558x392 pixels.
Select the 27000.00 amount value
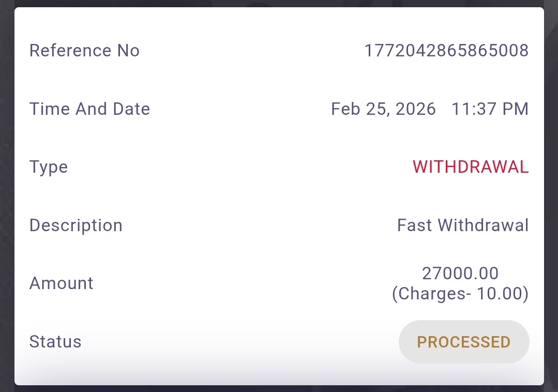[x=460, y=273]
